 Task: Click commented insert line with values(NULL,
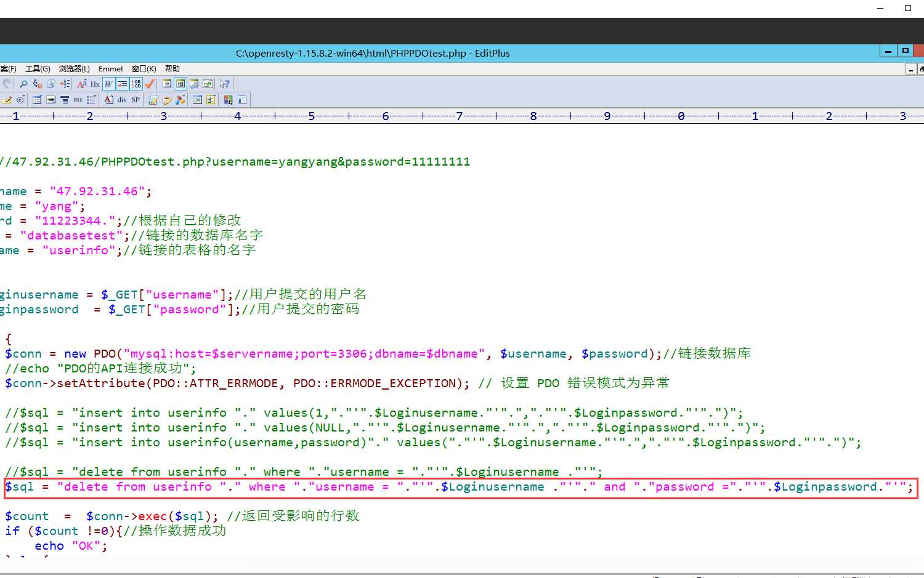pyautogui.click(x=385, y=428)
